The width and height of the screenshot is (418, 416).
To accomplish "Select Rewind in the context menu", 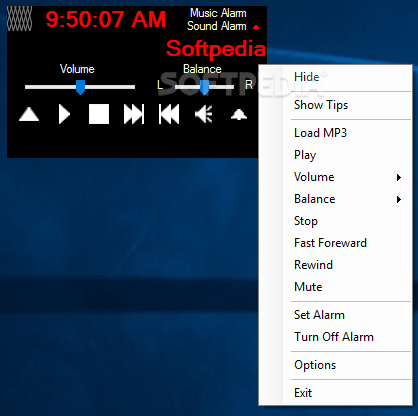I will [x=335, y=265].
